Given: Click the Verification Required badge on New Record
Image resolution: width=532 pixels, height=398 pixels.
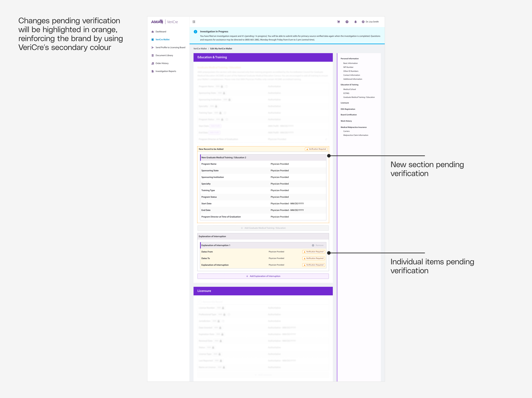Looking at the screenshot, I should 316,149.
